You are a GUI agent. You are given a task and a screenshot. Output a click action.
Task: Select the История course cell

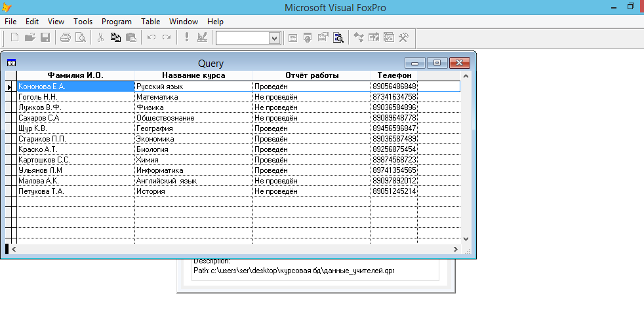pyautogui.click(x=193, y=191)
